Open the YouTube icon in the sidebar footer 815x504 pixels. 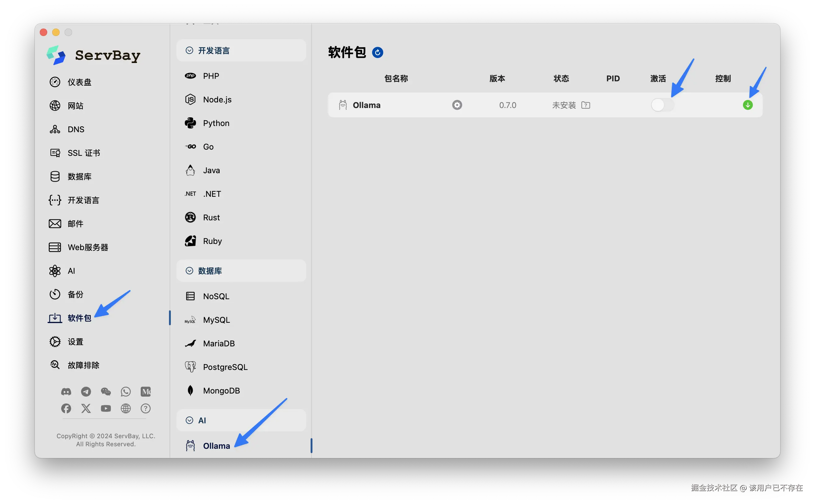[x=106, y=408]
